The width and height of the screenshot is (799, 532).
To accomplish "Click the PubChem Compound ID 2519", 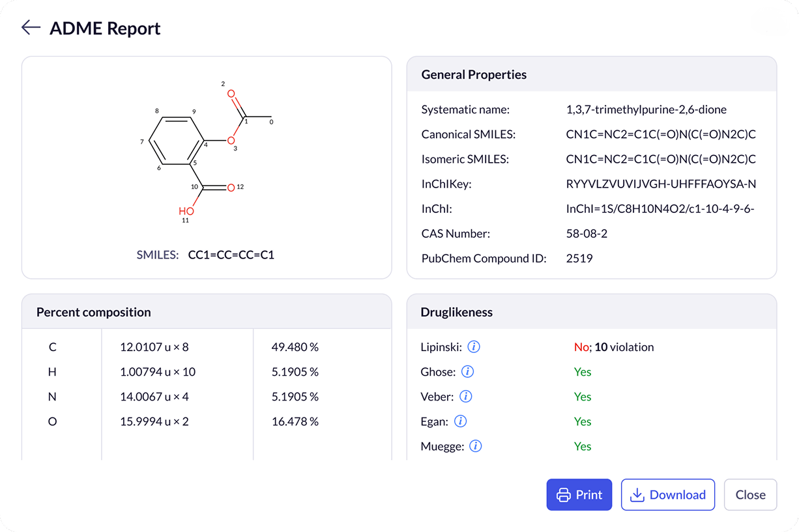I will 579,259.
